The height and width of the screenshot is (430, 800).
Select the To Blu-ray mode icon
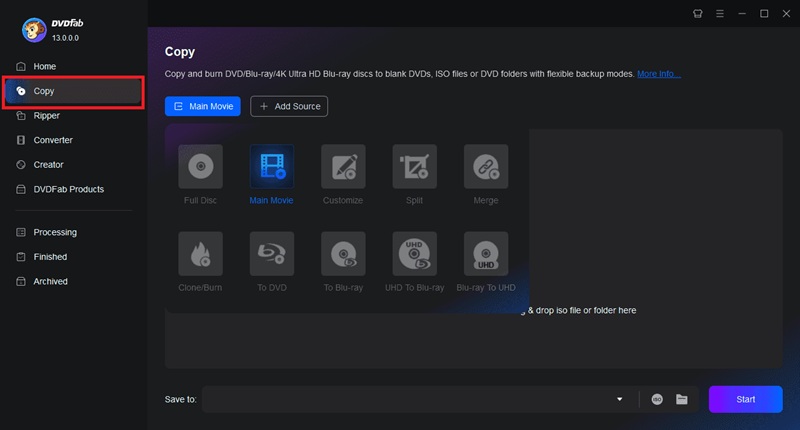343,254
